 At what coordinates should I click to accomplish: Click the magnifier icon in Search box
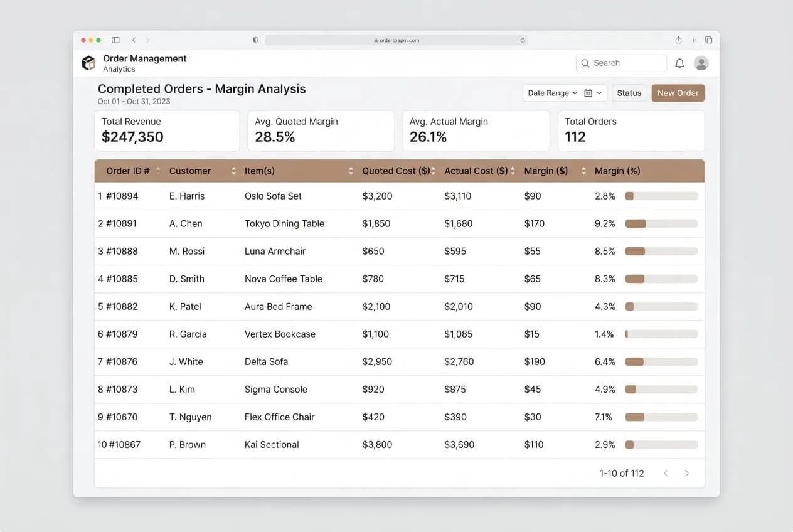pyautogui.click(x=585, y=63)
